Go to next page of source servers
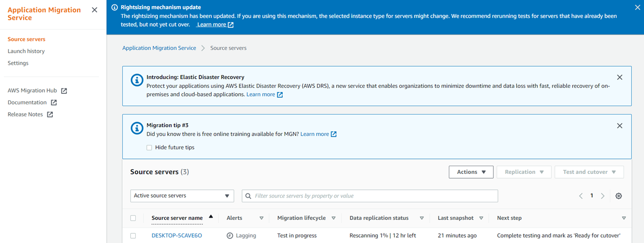Viewport: 644px width, 243px height. pos(602,196)
